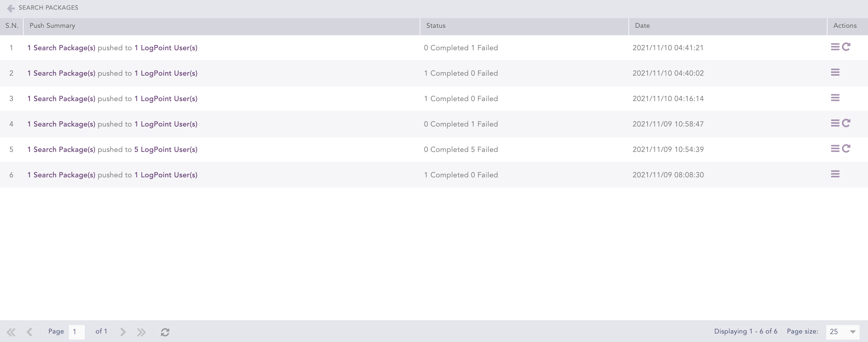The width and height of the screenshot is (868, 342).
Task: Retry the failed push in row 1
Action: (846, 47)
